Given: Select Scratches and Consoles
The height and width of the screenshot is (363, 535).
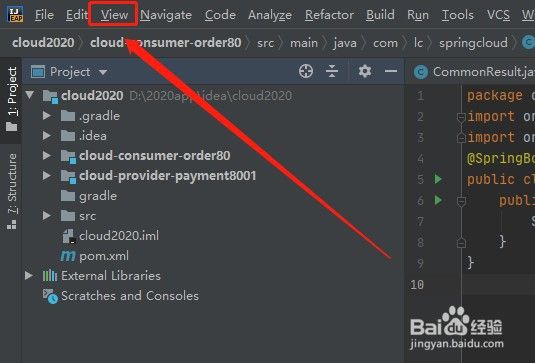Looking at the screenshot, I should [x=130, y=296].
